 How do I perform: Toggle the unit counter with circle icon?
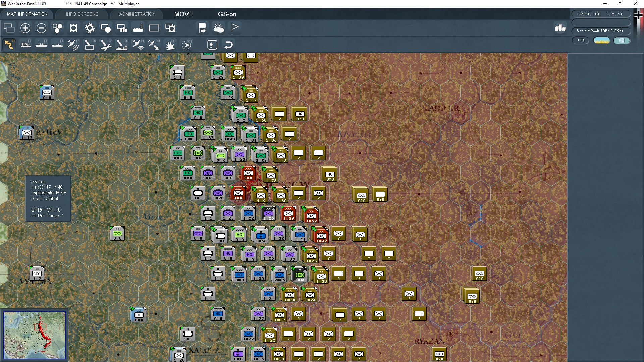tap(106, 28)
